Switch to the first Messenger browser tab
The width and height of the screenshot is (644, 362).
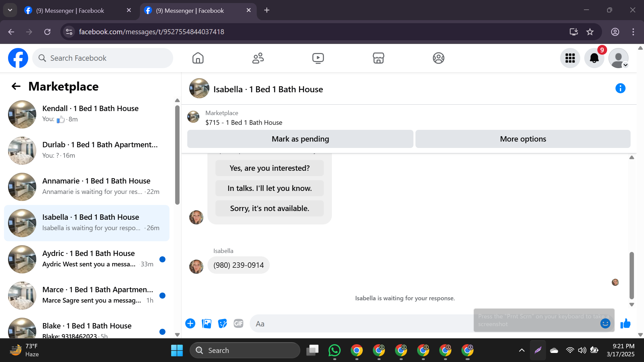coord(78,10)
